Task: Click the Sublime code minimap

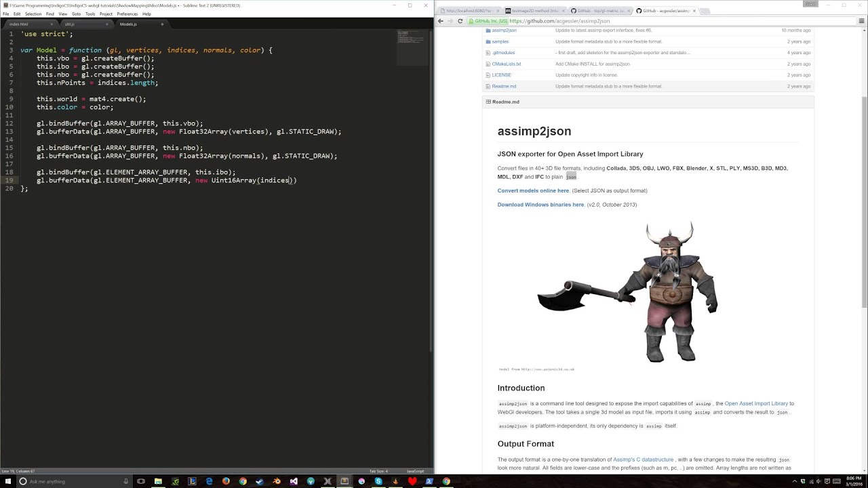Action: [x=412, y=47]
